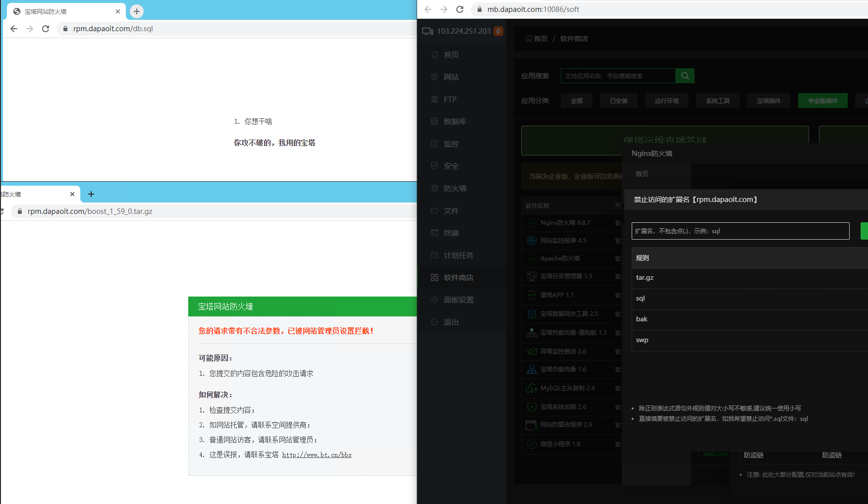Click the 宝塔系统加固 2.6 icon
The image size is (868, 504).
tap(532, 407)
